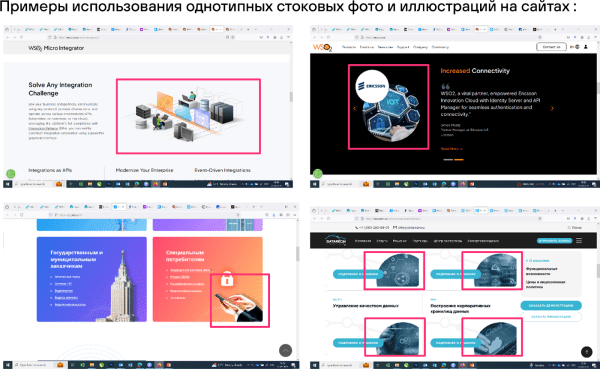Click the О решении sidebar link
Viewport: 600px width, 369px height.
(x=537, y=260)
